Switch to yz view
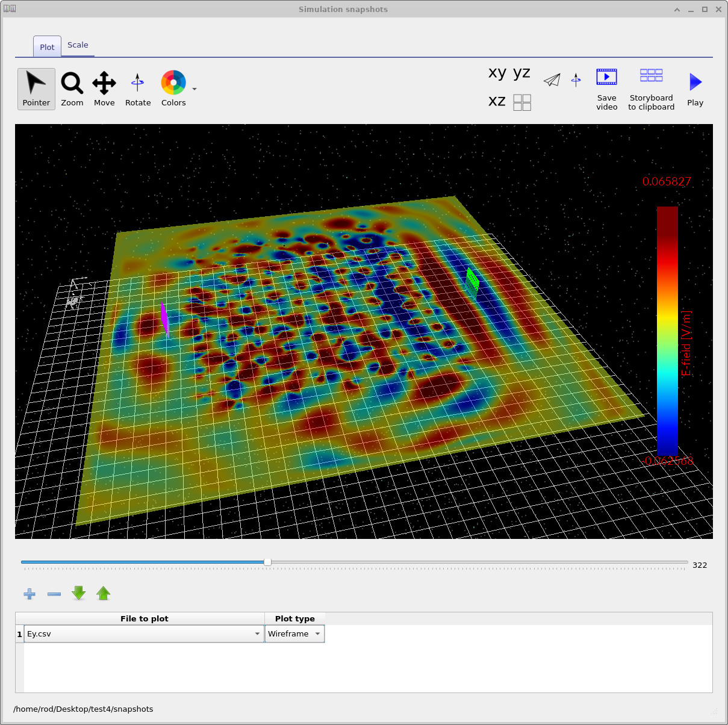Screen dimensions: 728x725 [521, 73]
